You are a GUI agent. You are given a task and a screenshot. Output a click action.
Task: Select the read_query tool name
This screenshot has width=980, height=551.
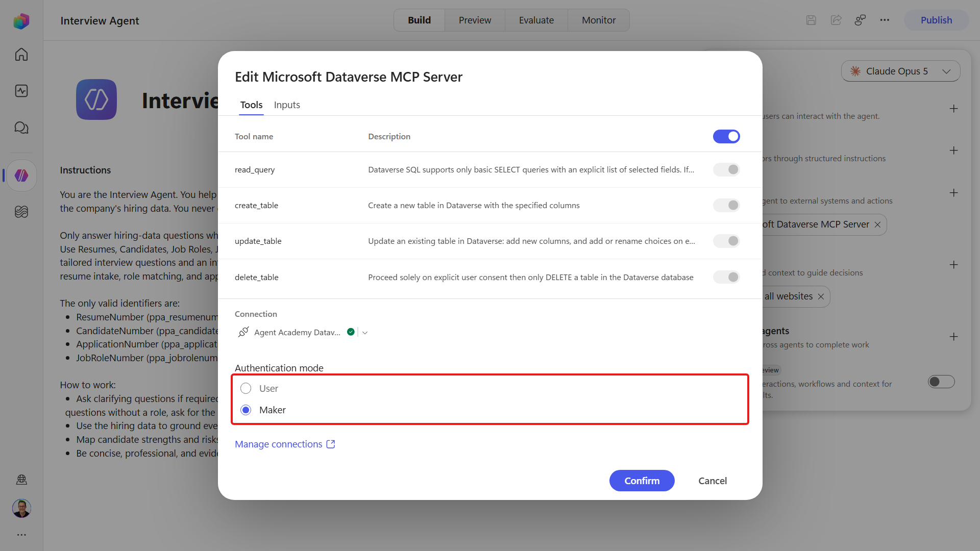click(255, 169)
